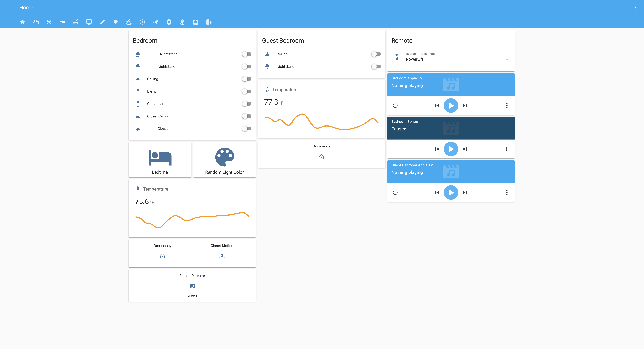Click the Smoke Detector status icon
644x349 pixels.
point(192,286)
